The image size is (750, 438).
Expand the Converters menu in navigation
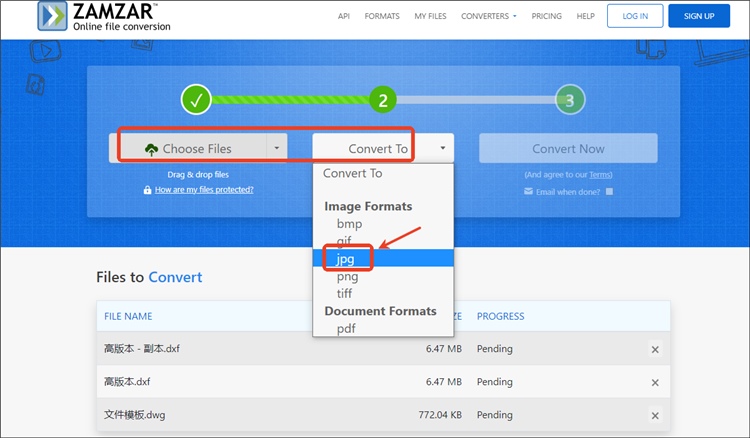489,17
